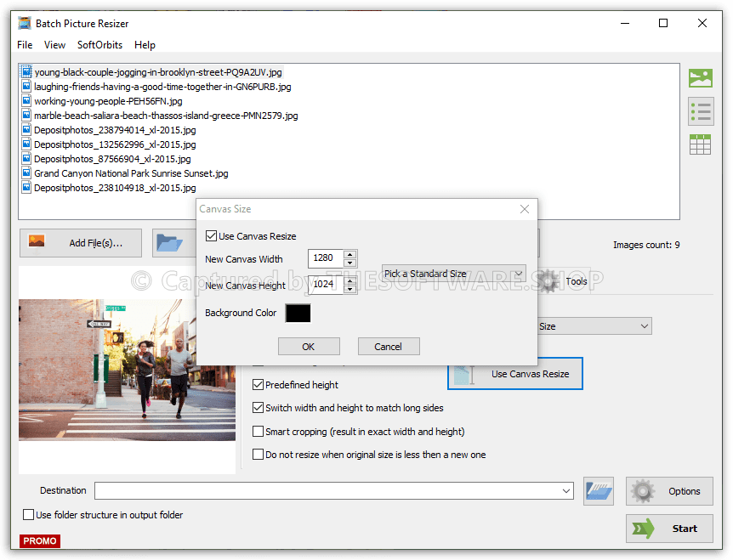The width and height of the screenshot is (733, 560).
Task: Open the SoftOrbits menu
Action: tap(99, 45)
